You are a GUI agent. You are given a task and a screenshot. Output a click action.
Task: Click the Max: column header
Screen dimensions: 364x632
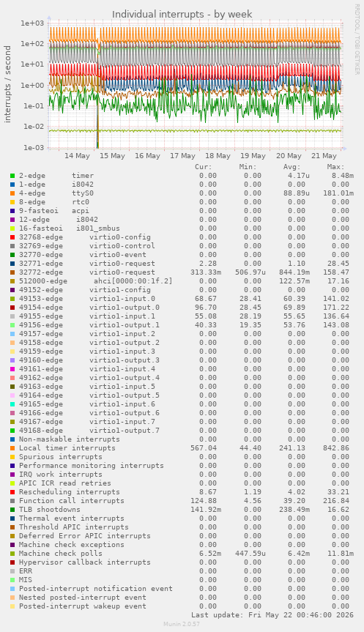pos(335,167)
